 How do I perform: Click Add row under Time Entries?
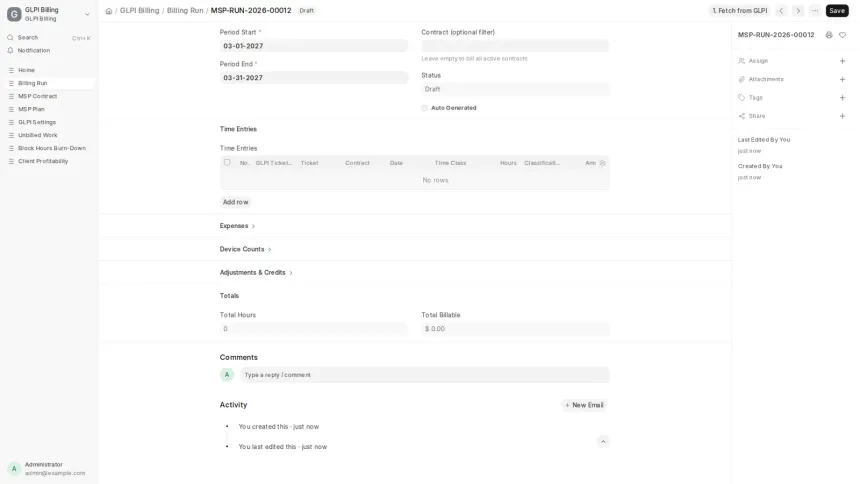[x=235, y=202]
